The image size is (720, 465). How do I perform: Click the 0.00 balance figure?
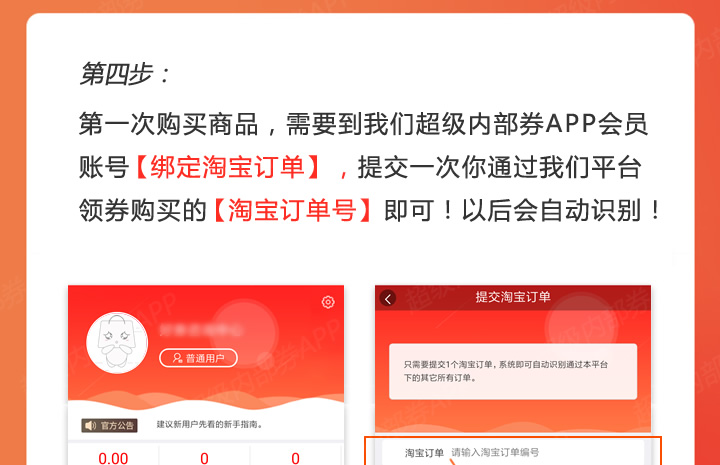click(113, 458)
